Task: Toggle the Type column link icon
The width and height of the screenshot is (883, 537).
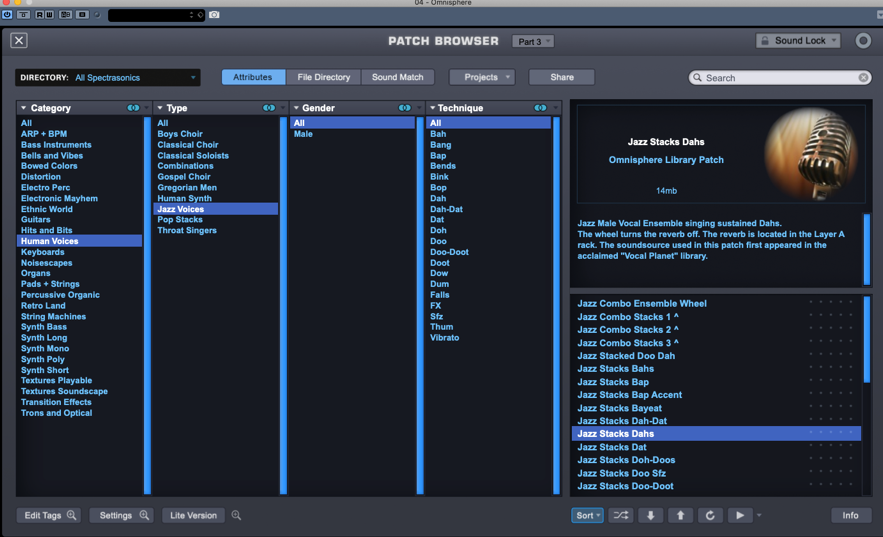Action: click(x=269, y=108)
